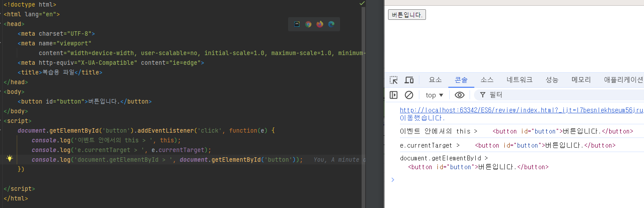Switch to the 요소 tab

pyautogui.click(x=435, y=80)
